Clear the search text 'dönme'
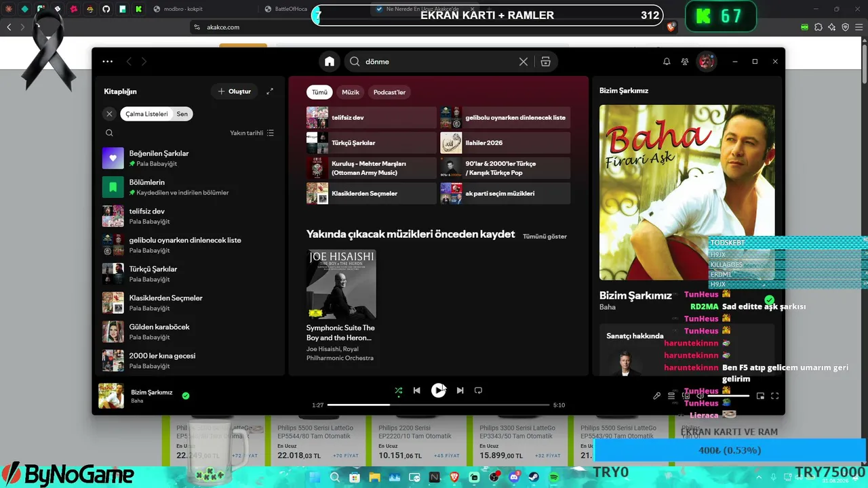 524,62
